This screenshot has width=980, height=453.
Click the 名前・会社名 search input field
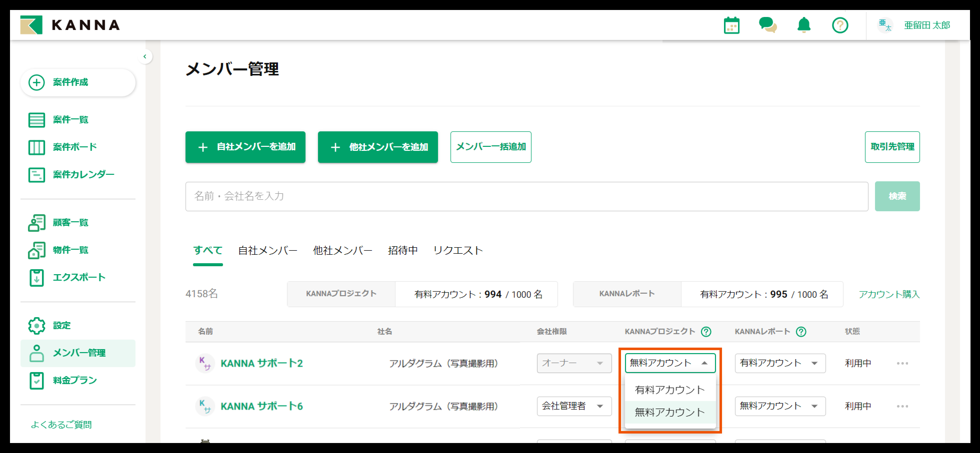(526, 196)
